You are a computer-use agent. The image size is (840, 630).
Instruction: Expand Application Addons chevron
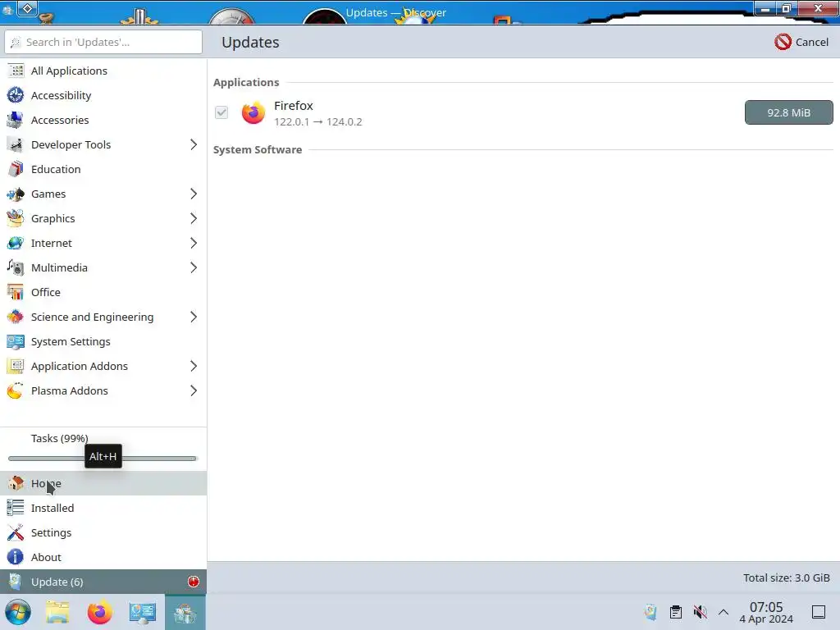[x=194, y=367]
